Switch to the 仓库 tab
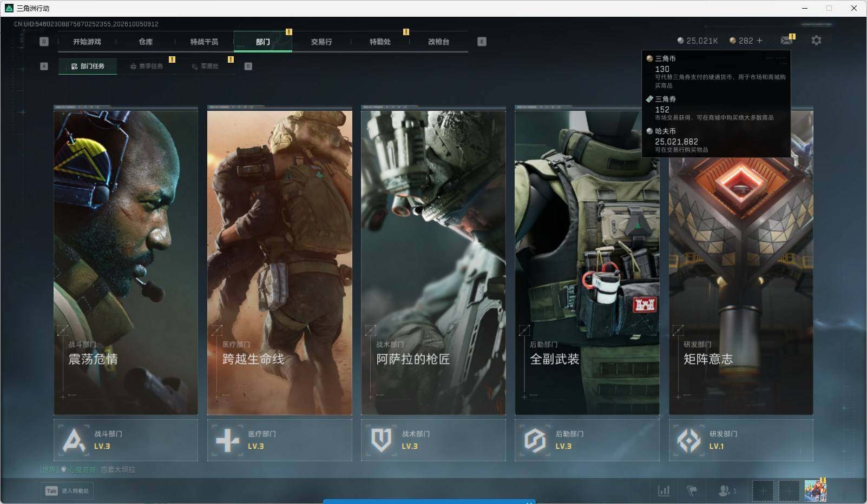The image size is (867, 504). coord(146,42)
